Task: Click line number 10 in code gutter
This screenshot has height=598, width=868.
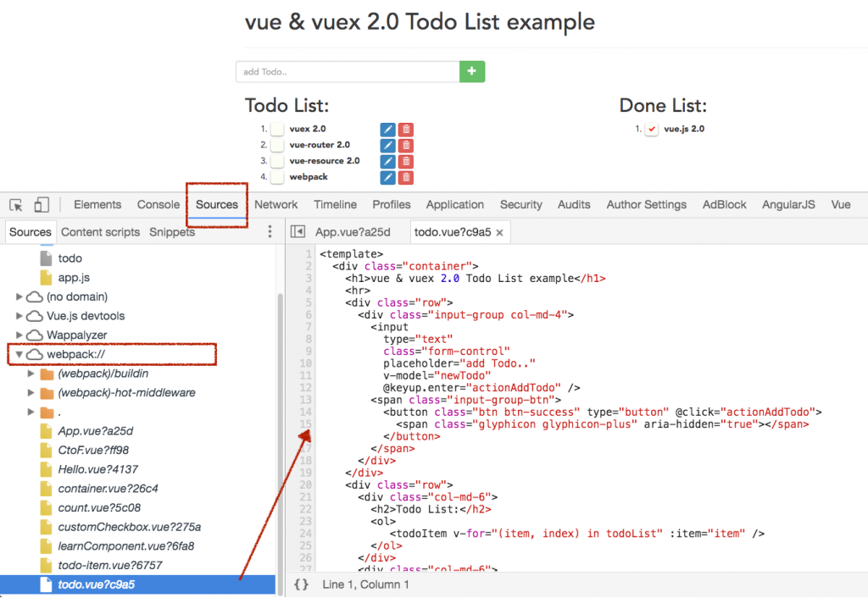Action: tap(305, 363)
